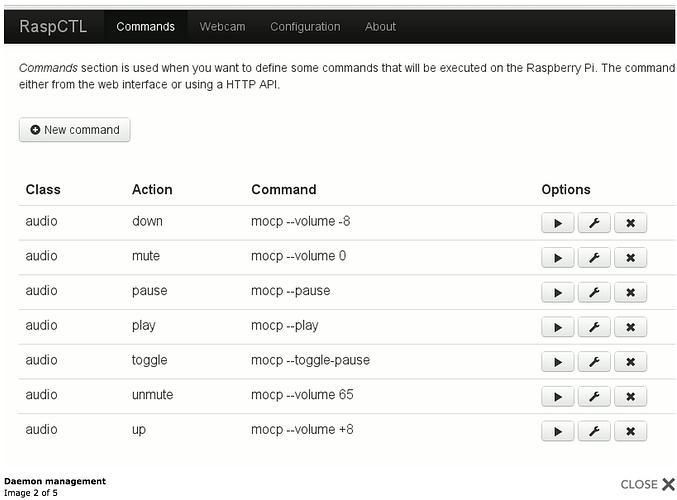Edit the audio mute command
The image size is (677, 500).
pyautogui.click(x=594, y=258)
